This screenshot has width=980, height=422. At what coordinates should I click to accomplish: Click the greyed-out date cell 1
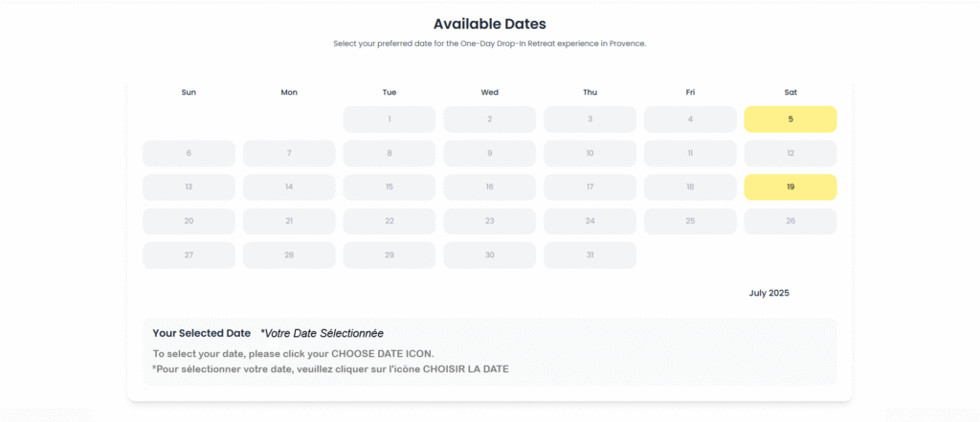(x=390, y=120)
